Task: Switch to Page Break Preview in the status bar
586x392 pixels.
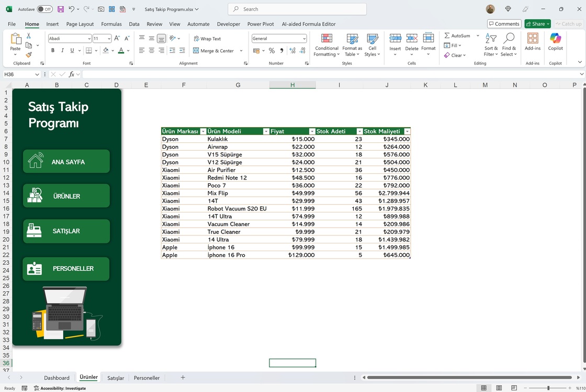Action: pos(514,388)
